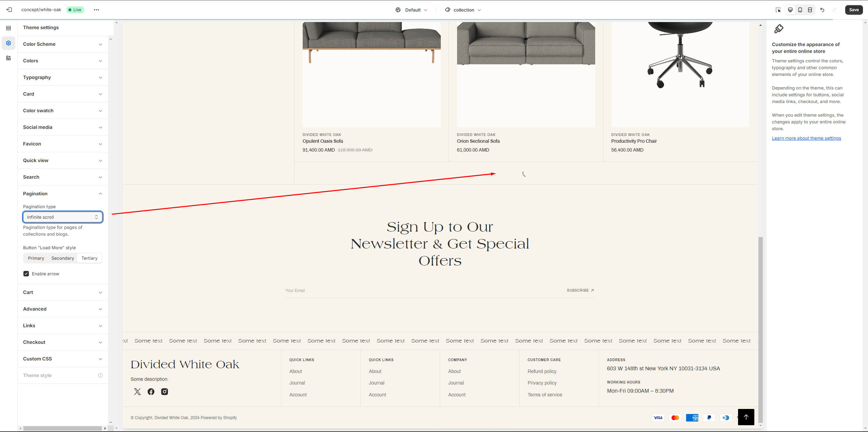
Task: Toggle fullscreen width preview icon
Action: (x=810, y=10)
